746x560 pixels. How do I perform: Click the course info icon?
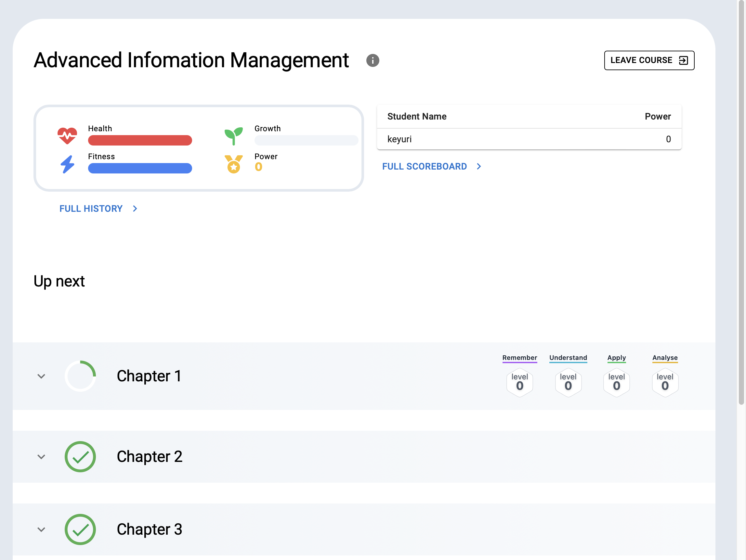pyautogui.click(x=373, y=61)
